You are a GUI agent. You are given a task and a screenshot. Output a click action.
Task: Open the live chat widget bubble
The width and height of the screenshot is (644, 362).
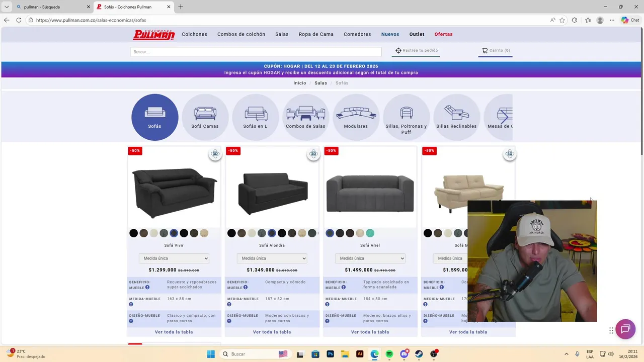pos(625,329)
